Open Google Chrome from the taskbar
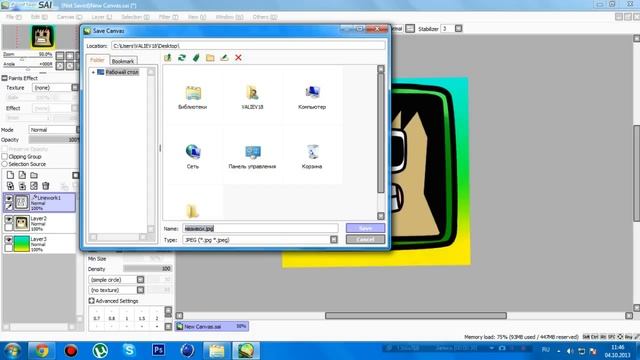The height and width of the screenshot is (360, 640). tap(42, 351)
